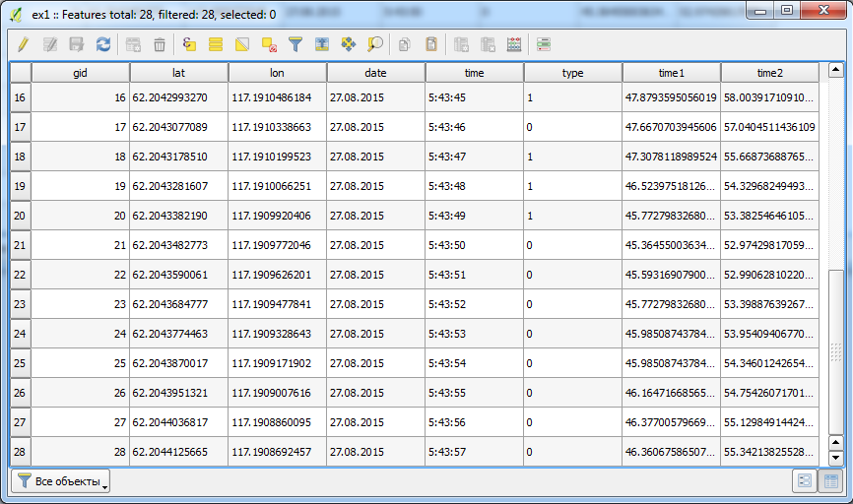
Task: Open conditional formatting panel
Action: [x=544, y=44]
